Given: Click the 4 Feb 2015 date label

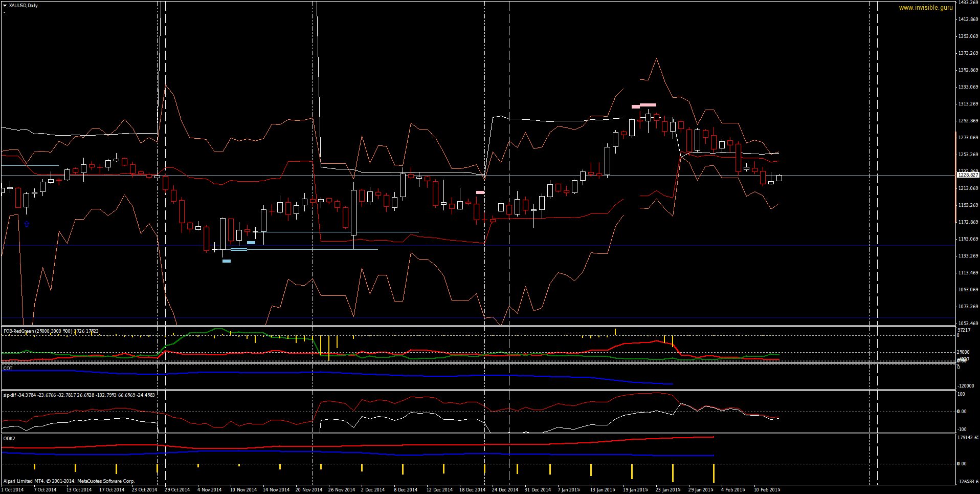Looking at the screenshot, I should coord(733,490).
